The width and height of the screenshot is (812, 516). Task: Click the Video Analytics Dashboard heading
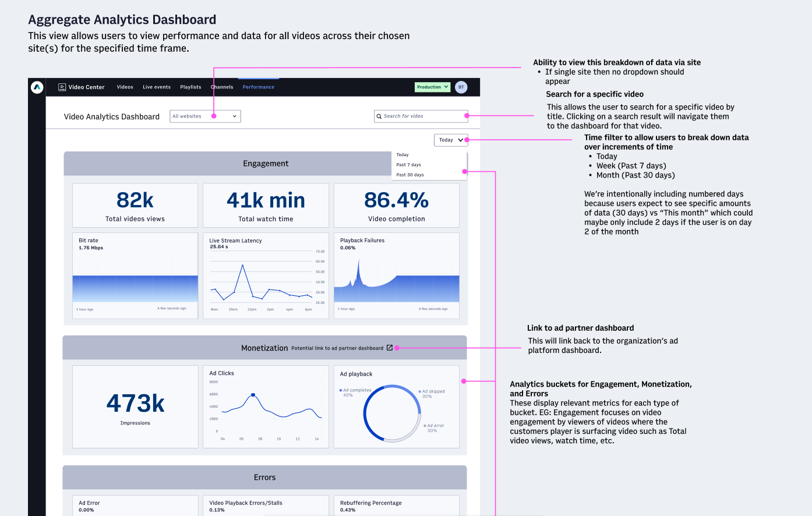click(112, 116)
